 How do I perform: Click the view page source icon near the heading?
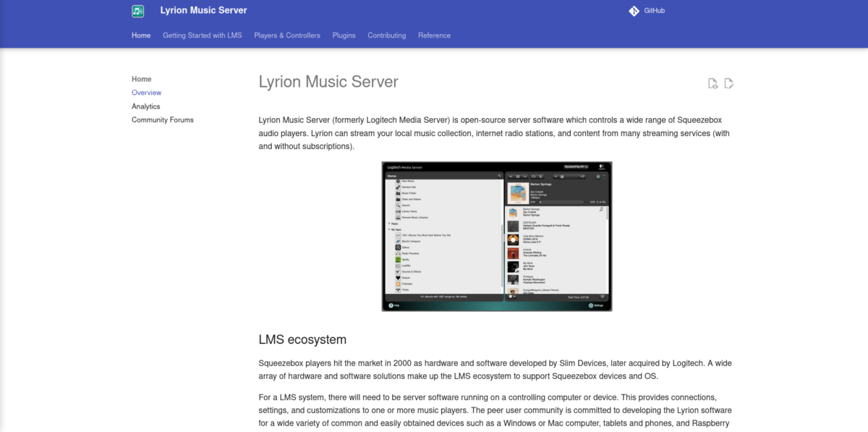[712, 83]
